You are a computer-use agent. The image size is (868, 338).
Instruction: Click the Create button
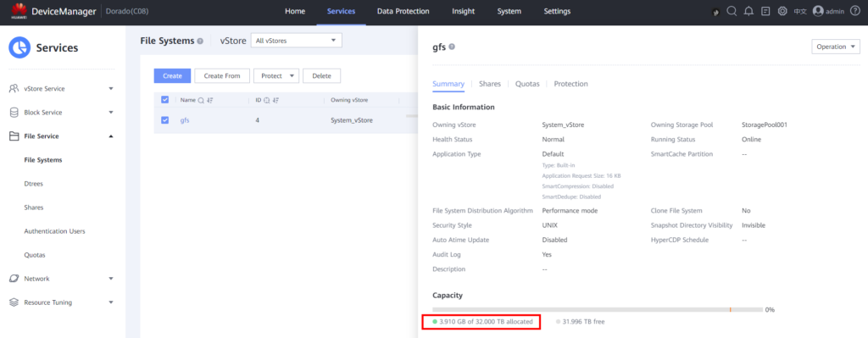172,75
